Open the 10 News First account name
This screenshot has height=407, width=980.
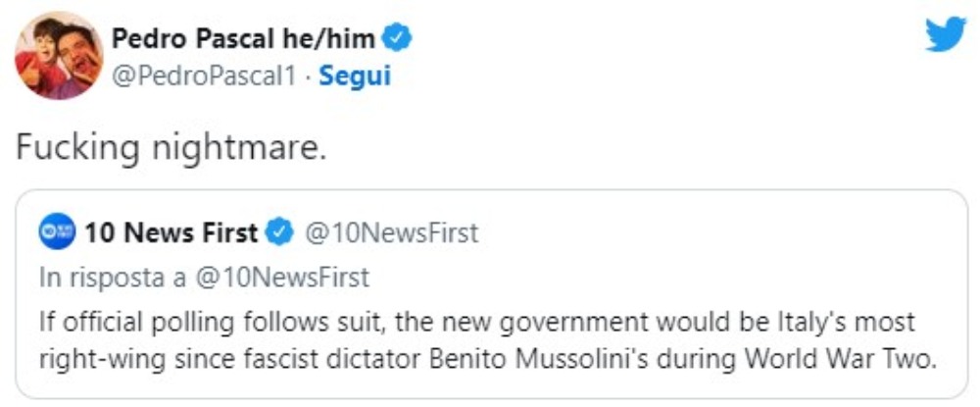[x=172, y=233]
